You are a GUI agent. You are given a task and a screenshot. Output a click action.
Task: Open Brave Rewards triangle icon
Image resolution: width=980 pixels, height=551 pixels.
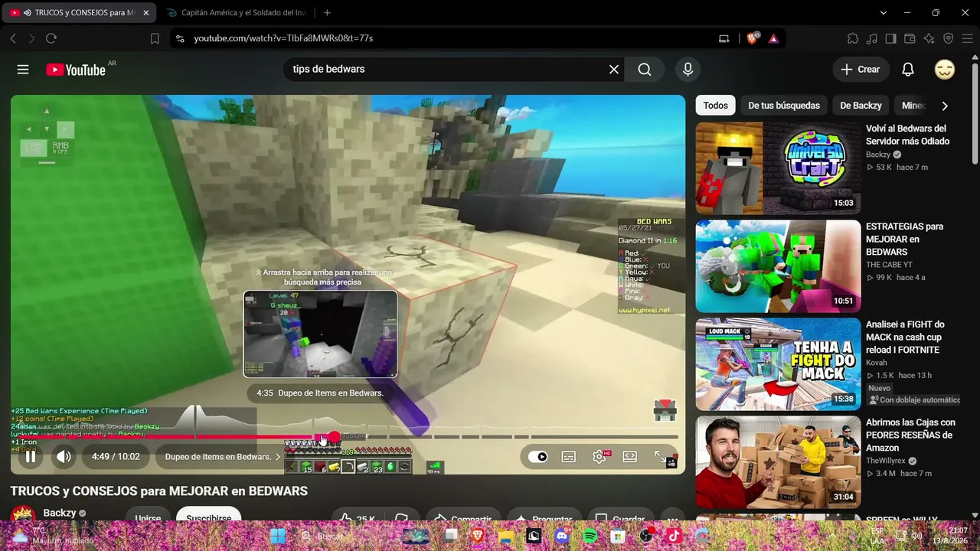(773, 38)
